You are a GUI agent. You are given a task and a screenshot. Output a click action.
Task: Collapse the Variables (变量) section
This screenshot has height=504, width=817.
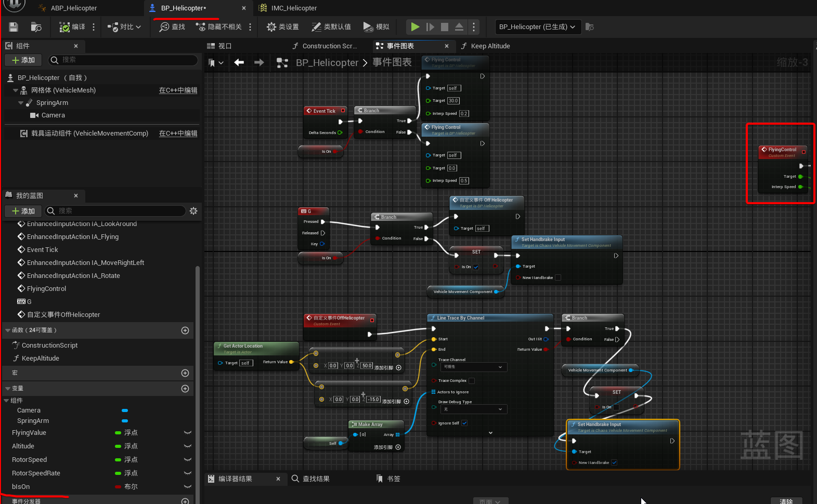click(8, 389)
